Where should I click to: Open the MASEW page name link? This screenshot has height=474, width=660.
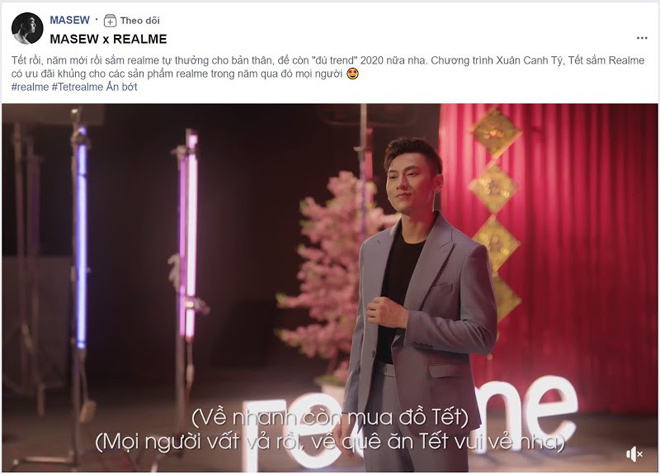point(69,20)
